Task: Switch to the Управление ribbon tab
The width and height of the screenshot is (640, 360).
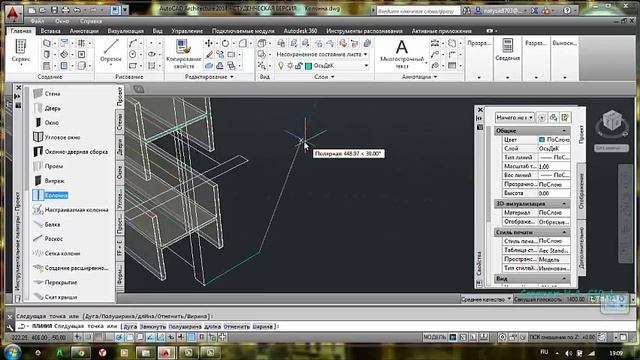Action: tap(187, 31)
